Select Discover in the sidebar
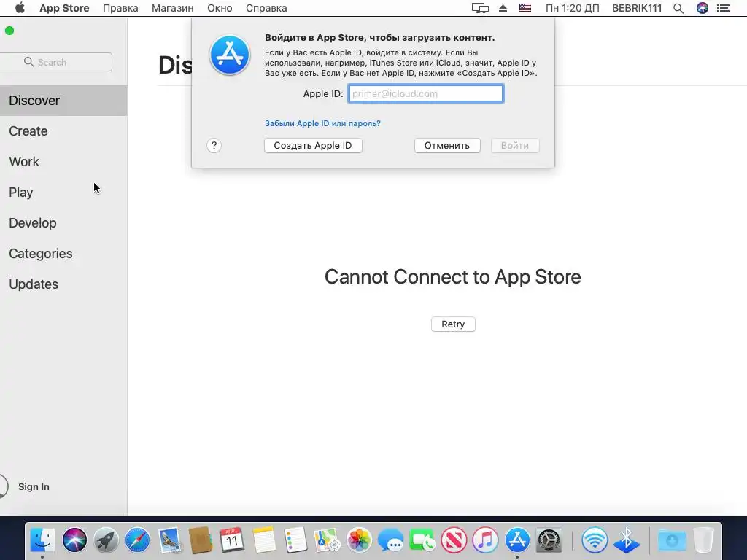 63,101
